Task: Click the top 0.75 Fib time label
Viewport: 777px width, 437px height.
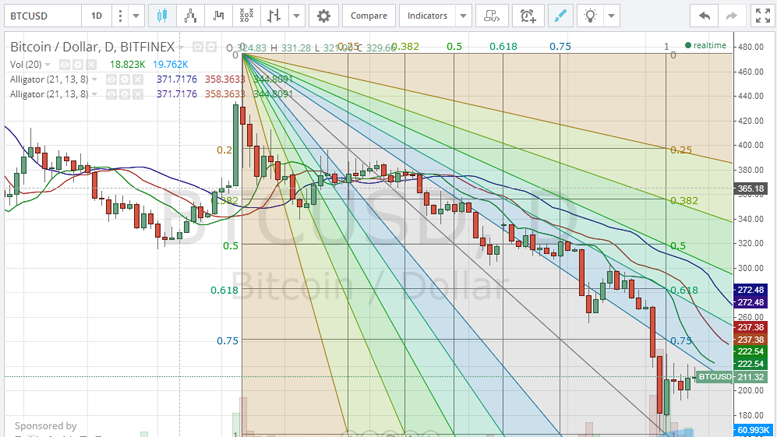Action: [x=560, y=47]
